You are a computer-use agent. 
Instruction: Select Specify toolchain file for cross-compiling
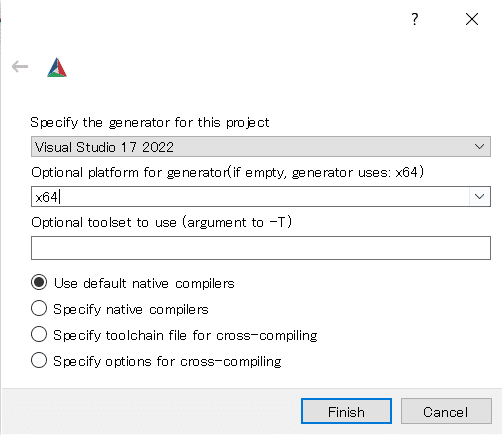coord(39,334)
